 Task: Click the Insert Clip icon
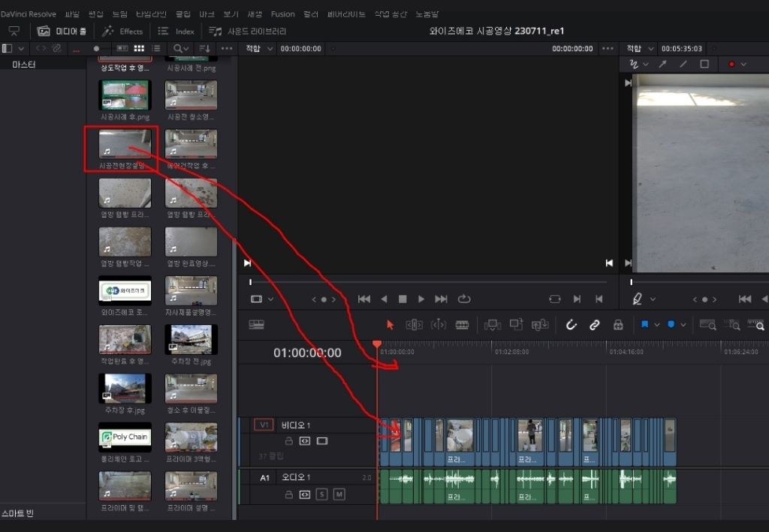493,324
